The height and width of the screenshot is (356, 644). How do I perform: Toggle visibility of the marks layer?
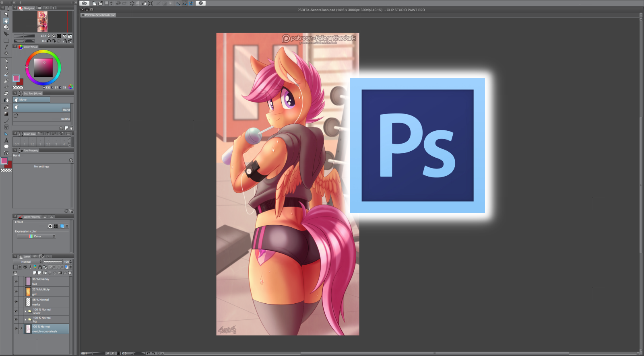click(16, 302)
